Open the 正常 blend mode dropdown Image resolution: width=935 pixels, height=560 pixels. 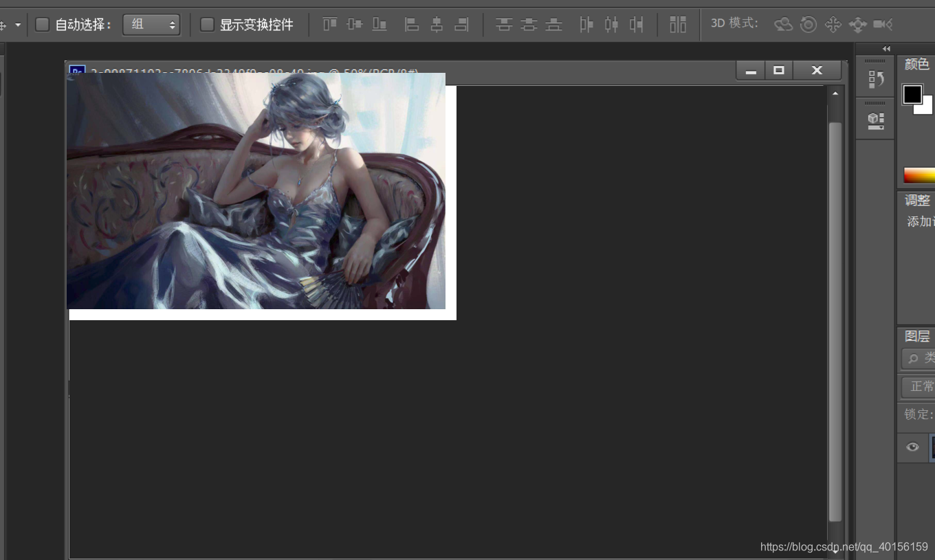[x=918, y=387]
